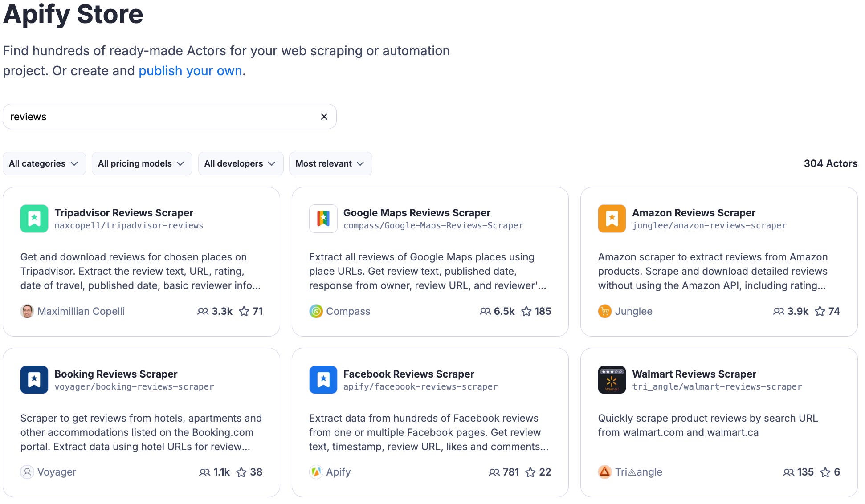Click the star icon beside 74

pyautogui.click(x=820, y=311)
